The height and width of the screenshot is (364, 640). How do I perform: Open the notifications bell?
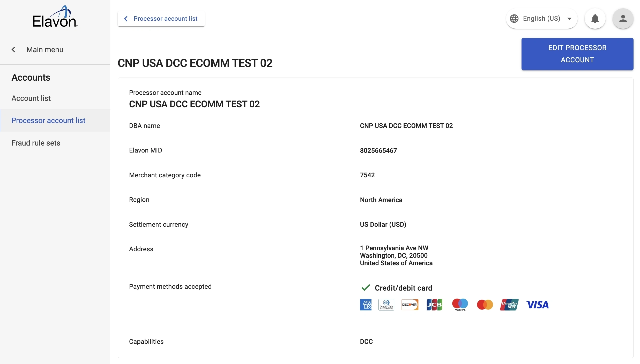click(595, 19)
